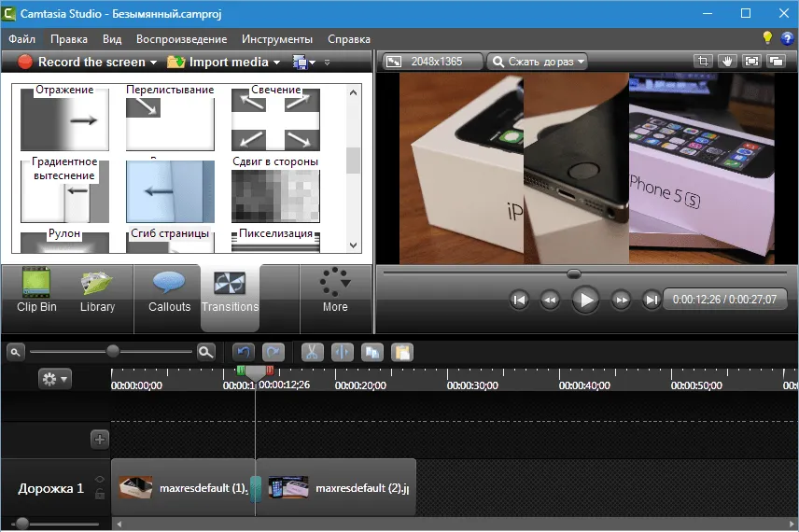This screenshot has width=799, height=532.
Task: Open the Файл menu
Action: [21, 39]
